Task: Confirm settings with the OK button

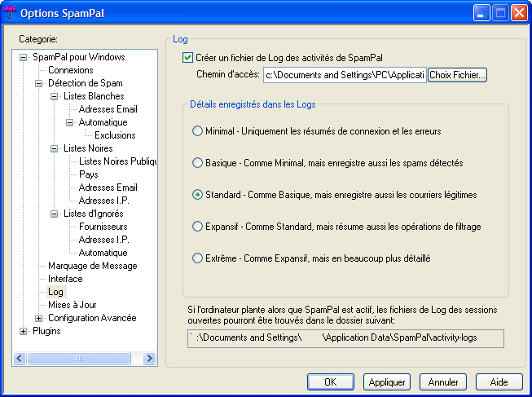Action: pos(331,382)
